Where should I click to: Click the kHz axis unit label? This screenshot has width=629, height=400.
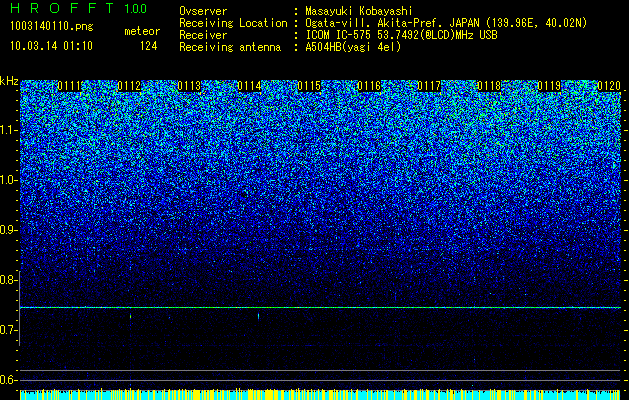pyautogui.click(x=9, y=81)
